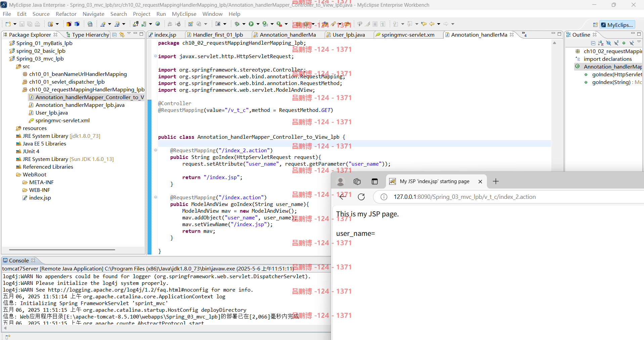Viewport: 644px width, 340px height.
Task: Toggle Sort alphabetically in Outline
Action: pos(601,43)
